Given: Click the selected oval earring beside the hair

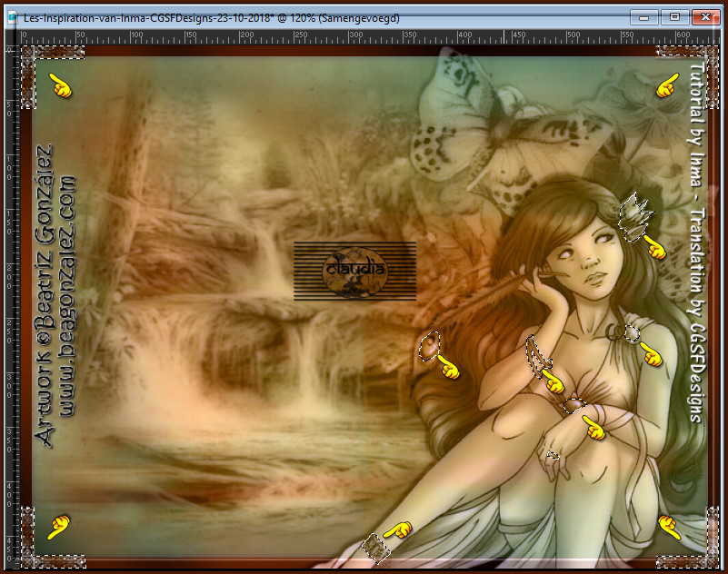Looking at the screenshot, I should point(430,346).
